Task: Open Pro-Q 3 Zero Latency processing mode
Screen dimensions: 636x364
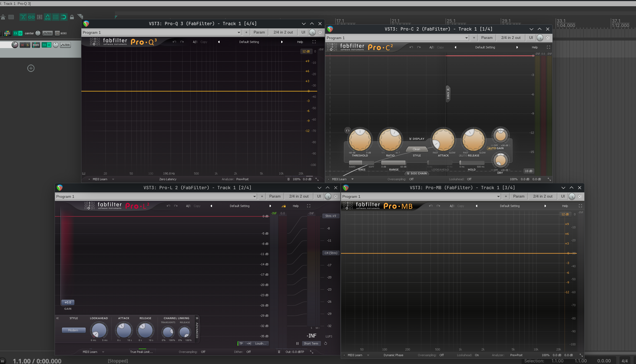Action: (168, 179)
